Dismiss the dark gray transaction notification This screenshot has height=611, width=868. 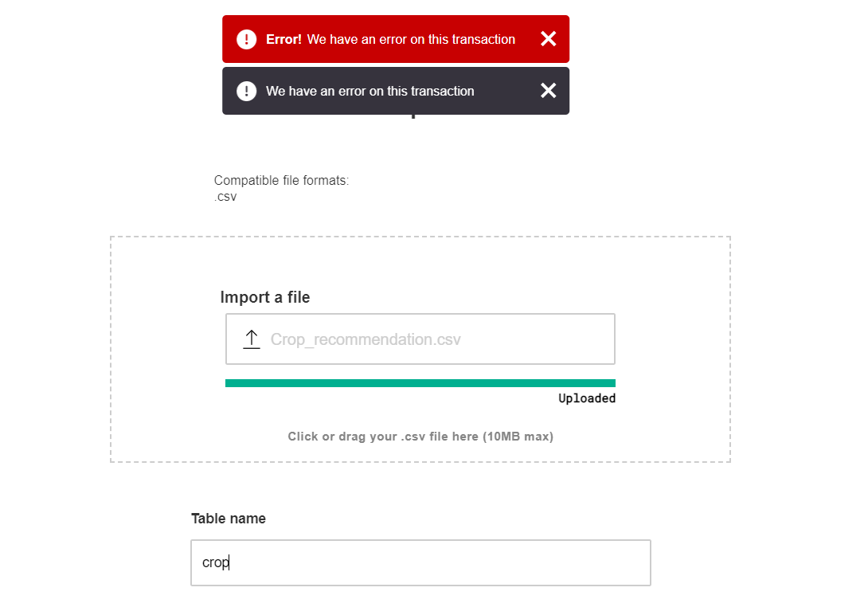click(548, 90)
